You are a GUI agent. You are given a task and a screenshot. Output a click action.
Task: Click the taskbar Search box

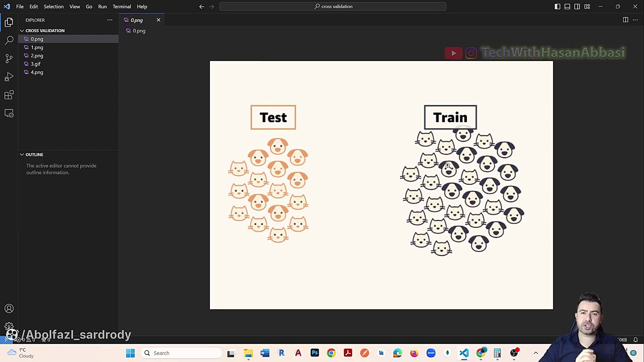pyautogui.click(x=181, y=353)
